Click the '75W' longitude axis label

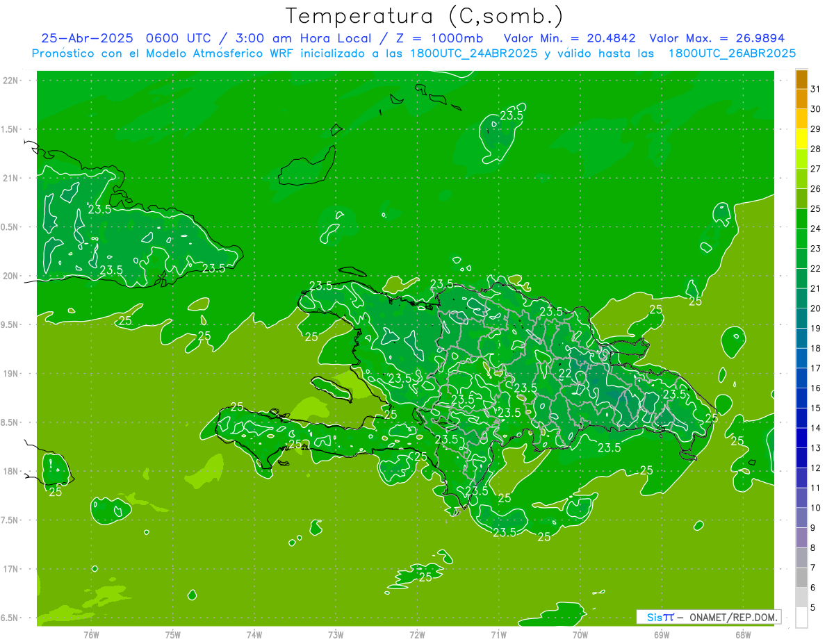(x=173, y=634)
